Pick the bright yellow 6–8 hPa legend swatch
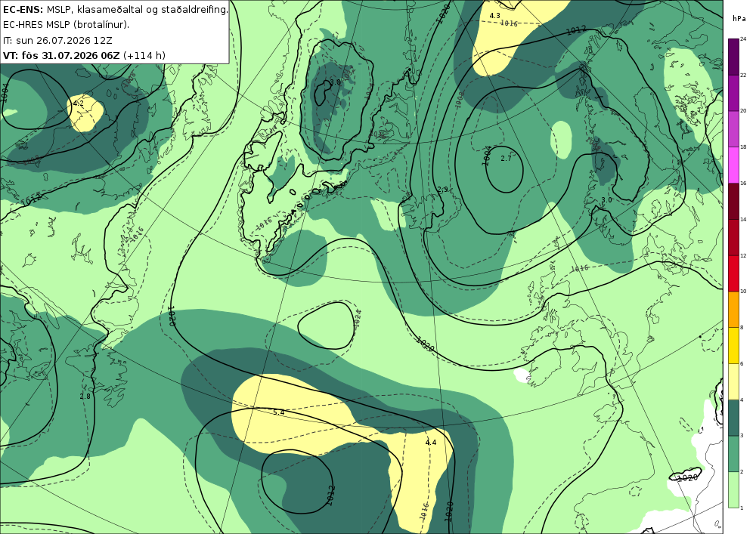 (x=733, y=346)
